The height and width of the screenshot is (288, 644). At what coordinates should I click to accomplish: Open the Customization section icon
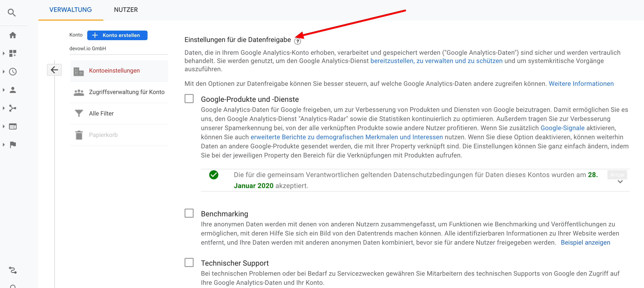tap(13, 53)
